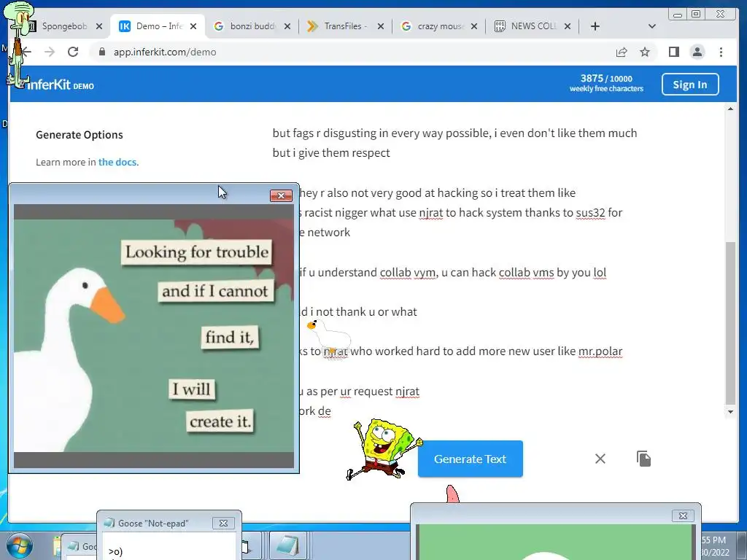Open the browser side panel icon
The image size is (747, 560).
click(x=673, y=52)
